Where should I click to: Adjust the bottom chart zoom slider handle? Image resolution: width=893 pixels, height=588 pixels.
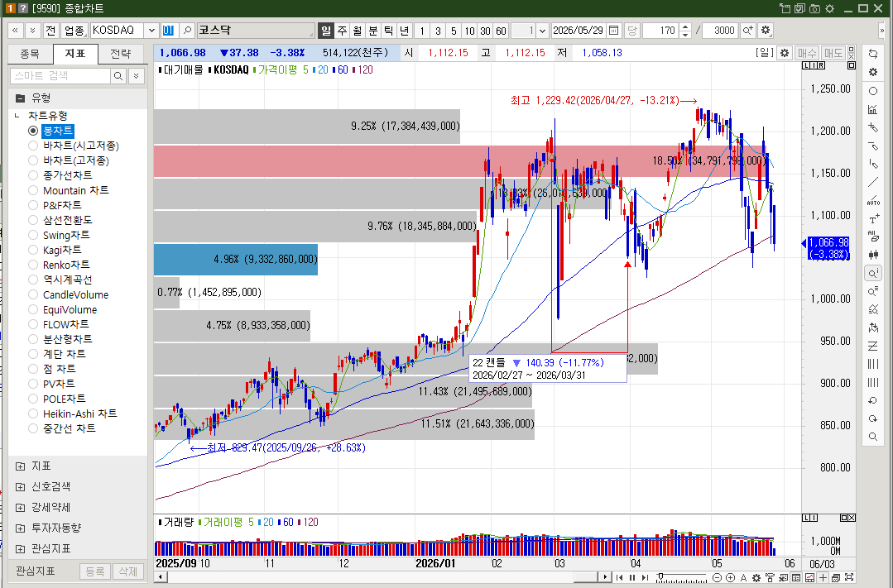click(660, 577)
